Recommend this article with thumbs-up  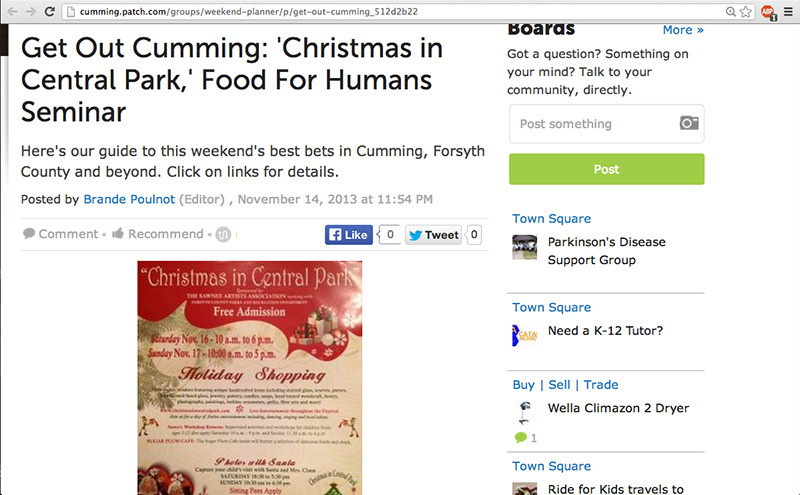coord(158,234)
